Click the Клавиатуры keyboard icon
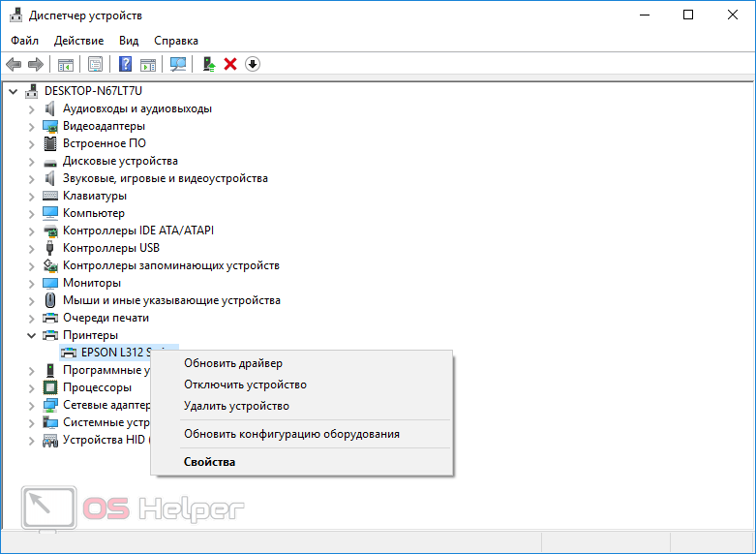Screen dimensions: 756x554 tap(50, 196)
